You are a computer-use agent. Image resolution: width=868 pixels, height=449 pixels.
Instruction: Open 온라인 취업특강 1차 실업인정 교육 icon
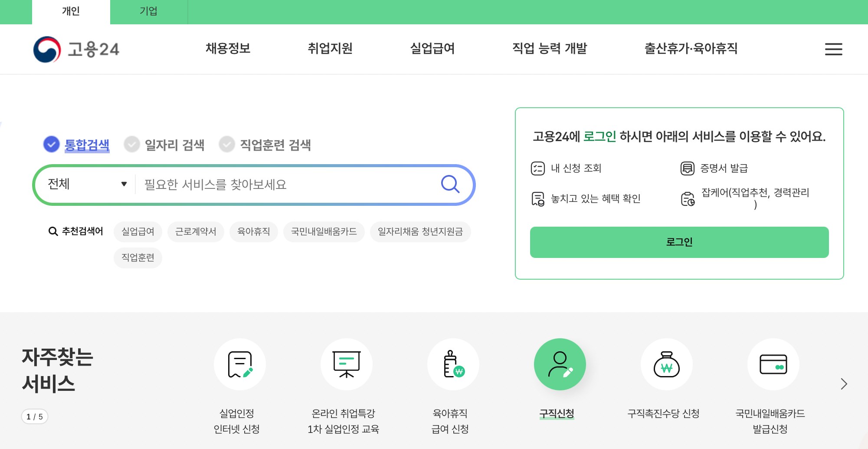click(x=346, y=364)
